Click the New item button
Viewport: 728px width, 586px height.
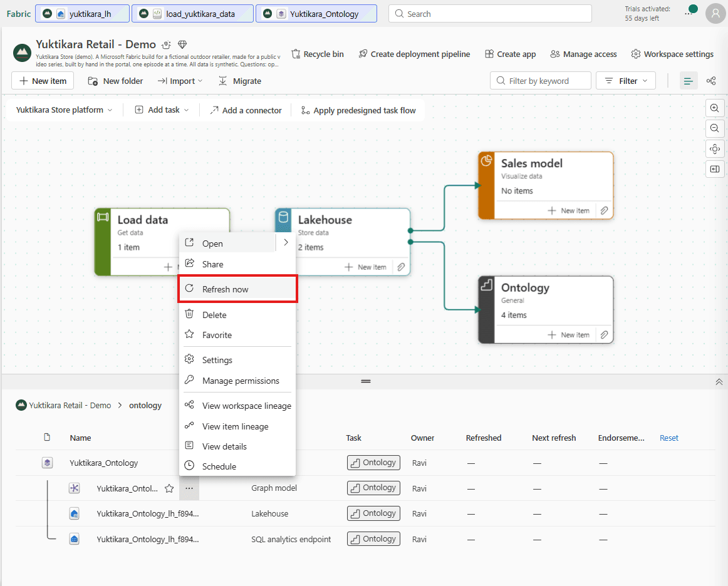[43, 81]
